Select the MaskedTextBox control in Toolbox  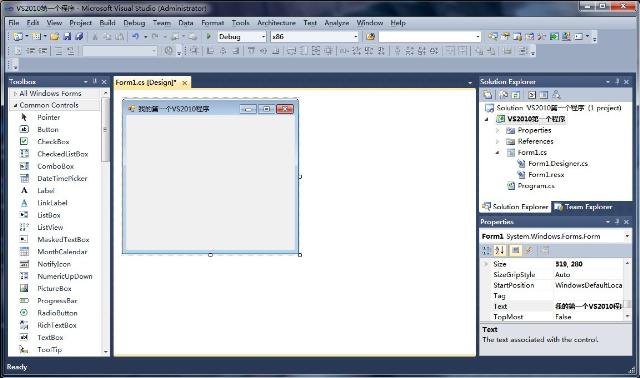pos(54,240)
